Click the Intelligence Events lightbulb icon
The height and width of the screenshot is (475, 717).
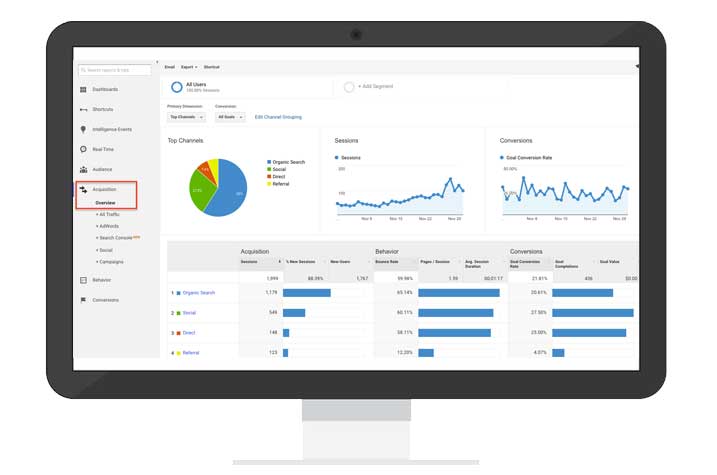click(x=83, y=129)
